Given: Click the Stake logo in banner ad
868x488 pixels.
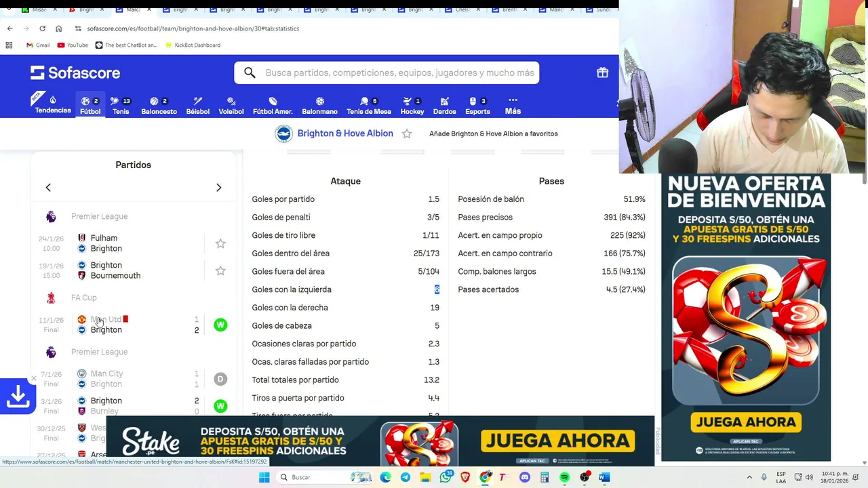Looking at the screenshot, I should click(151, 441).
